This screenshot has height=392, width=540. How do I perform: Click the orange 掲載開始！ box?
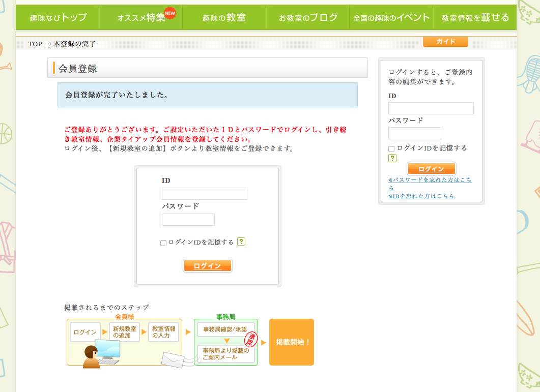292,342
